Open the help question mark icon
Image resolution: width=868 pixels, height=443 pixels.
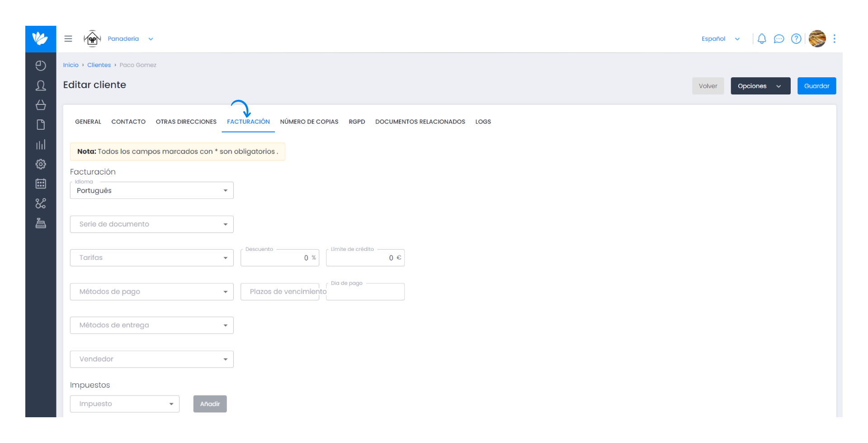click(x=796, y=39)
